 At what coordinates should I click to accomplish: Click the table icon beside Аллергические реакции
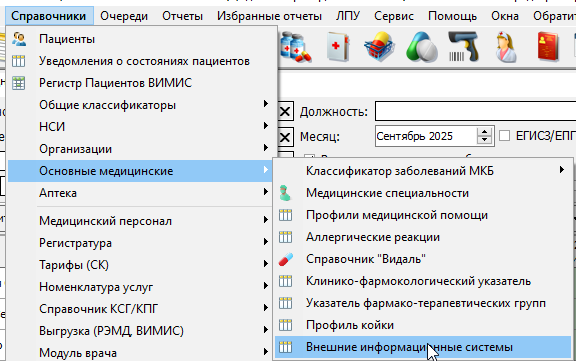click(285, 237)
